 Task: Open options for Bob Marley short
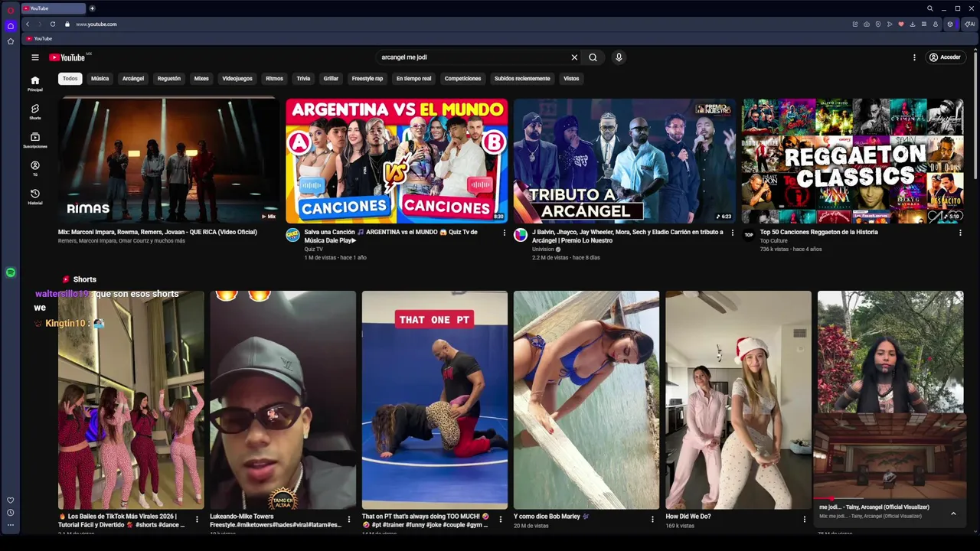click(652, 520)
